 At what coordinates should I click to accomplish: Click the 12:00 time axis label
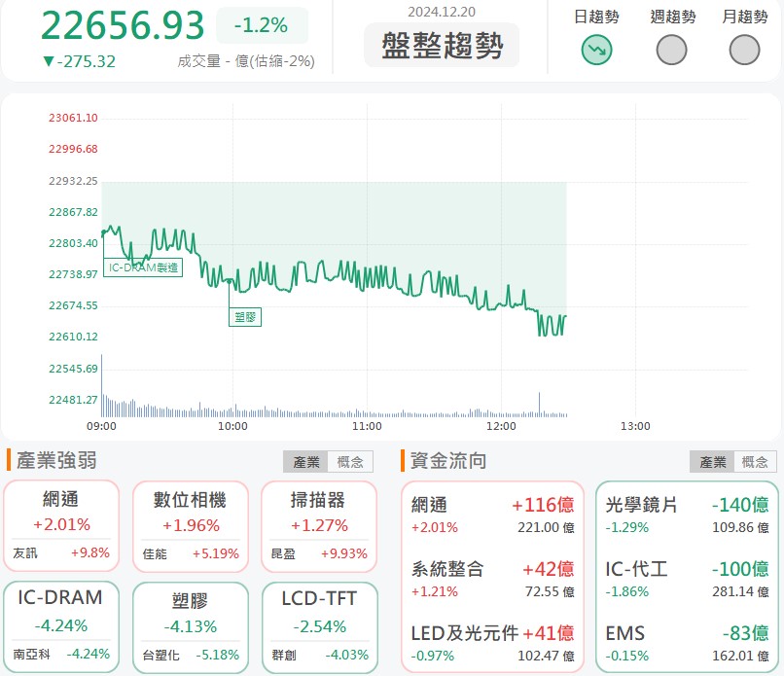501,426
